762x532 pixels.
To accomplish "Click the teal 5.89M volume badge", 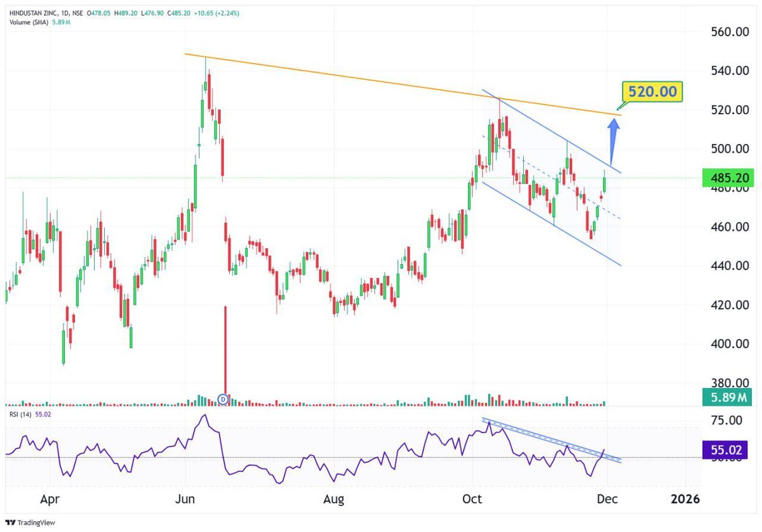I will tap(726, 397).
